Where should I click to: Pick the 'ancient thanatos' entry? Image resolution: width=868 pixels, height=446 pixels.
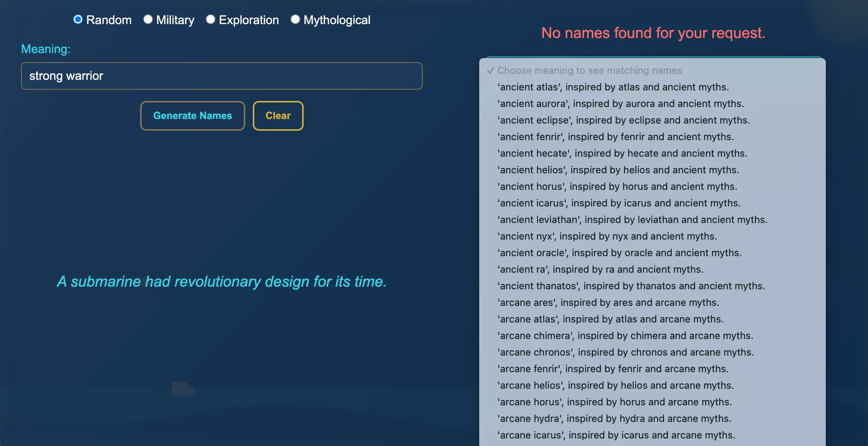[x=631, y=286]
